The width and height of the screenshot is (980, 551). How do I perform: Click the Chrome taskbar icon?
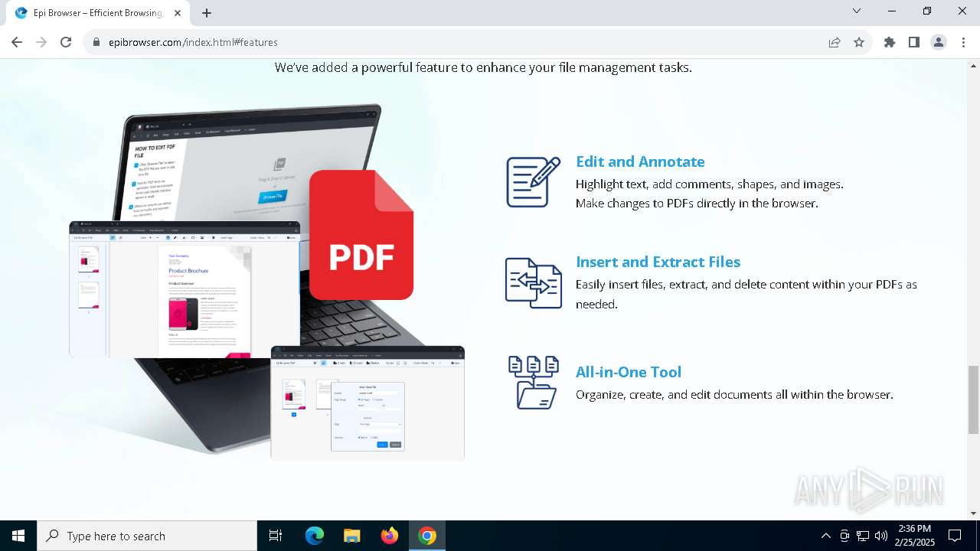[x=427, y=536]
